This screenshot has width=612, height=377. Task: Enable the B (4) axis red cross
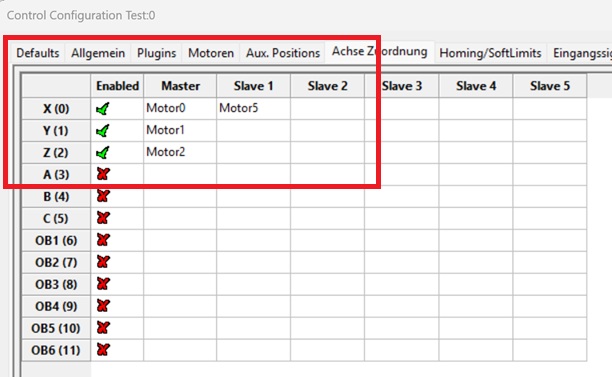pos(103,196)
